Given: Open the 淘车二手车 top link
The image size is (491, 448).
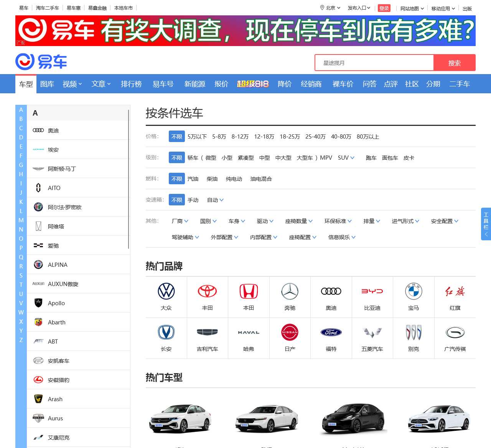Looking at the screenshot, I should (x=48, y=8).
